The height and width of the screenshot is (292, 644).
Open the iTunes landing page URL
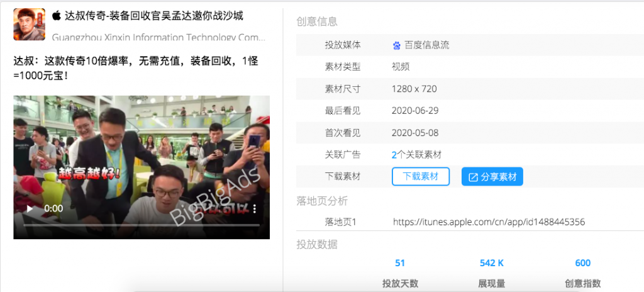click(489, 222)
